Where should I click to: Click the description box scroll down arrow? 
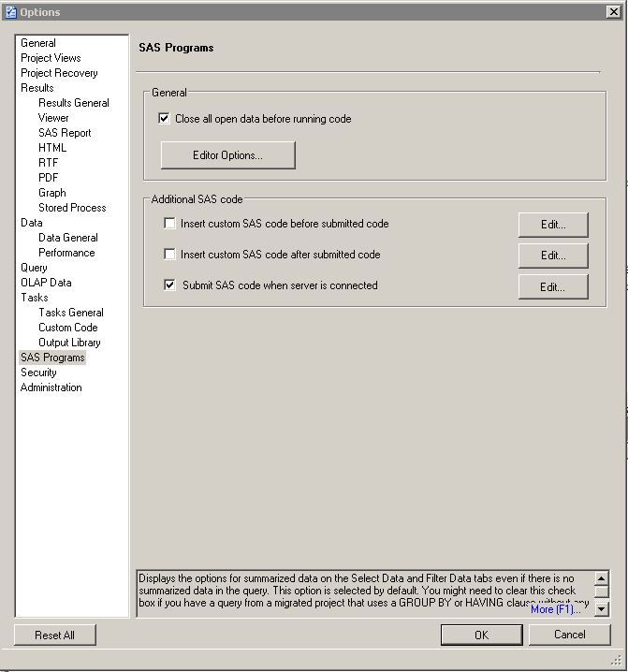(x=602, y=609)
